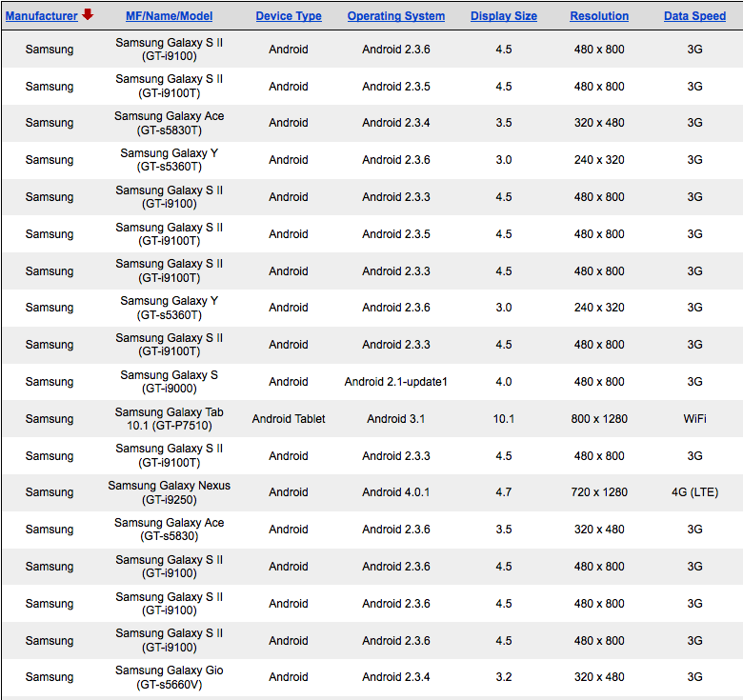The height and width of the screenshot is (700, 743).
Task: Select the 'Samsung Galaxy Ace (GT-s5830T)' model cell
Action: coord(170,123)
